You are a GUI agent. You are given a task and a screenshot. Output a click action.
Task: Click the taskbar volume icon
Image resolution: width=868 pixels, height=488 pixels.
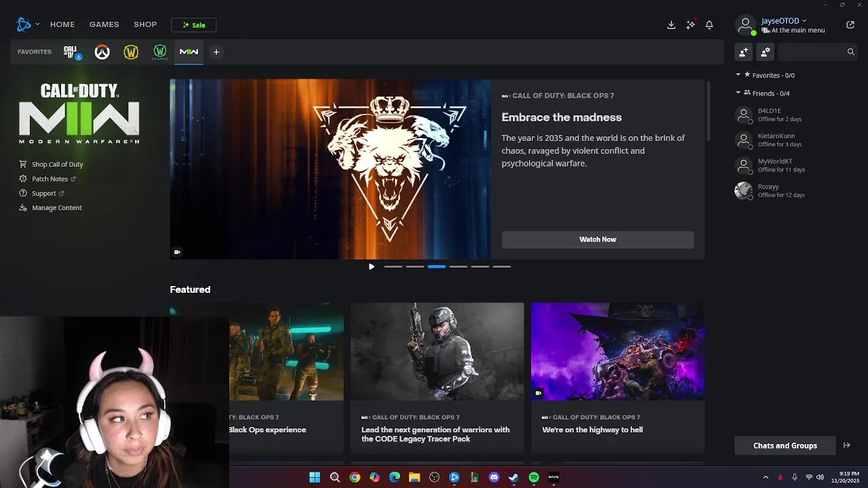click(x=821, y=477)
